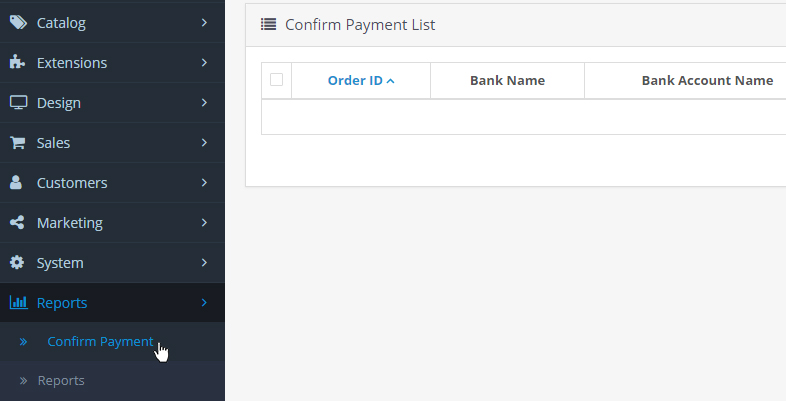Click the list icon beside Confirm Payment List
The height and width of the screenshot is (401, 786).
point(268,24)
